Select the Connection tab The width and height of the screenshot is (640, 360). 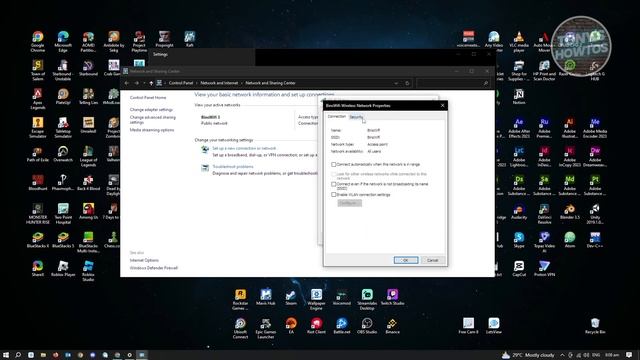click(x=337, y=116)
